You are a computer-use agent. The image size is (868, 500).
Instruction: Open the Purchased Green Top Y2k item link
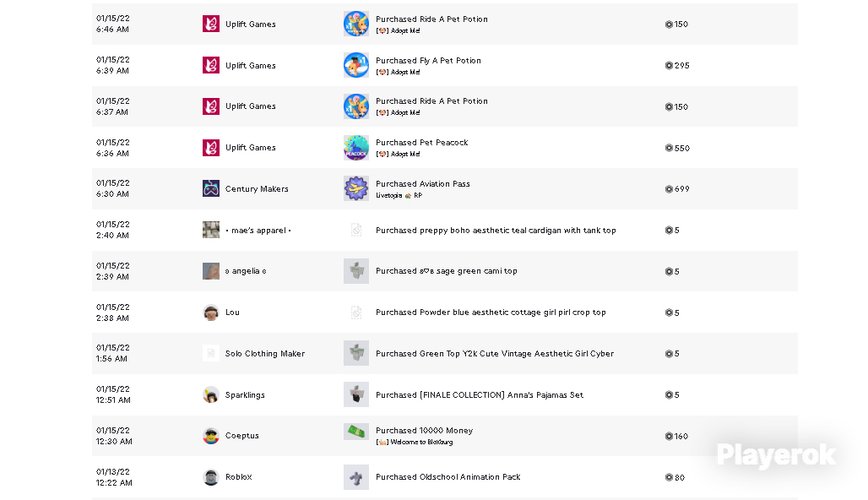(x=495, y=354)
